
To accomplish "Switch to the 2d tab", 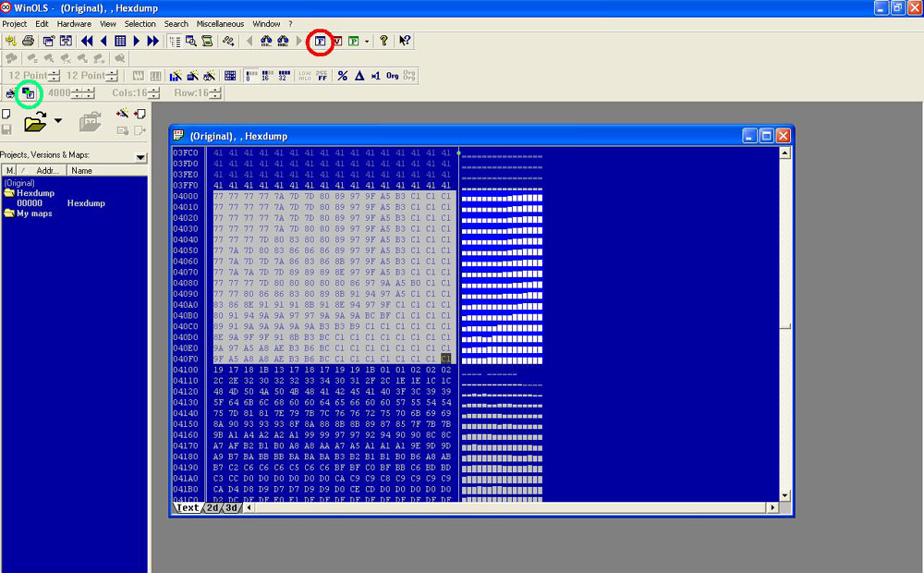I will pyautogui.click(x=213, y=507).
